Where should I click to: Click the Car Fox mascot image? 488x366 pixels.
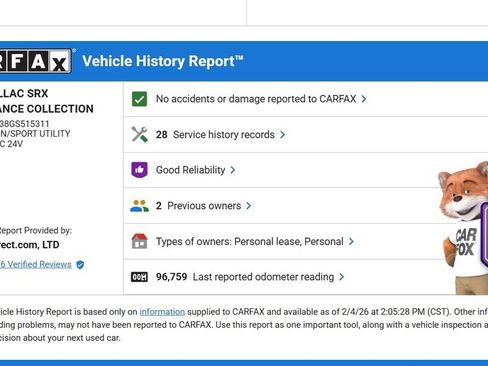tap(463, 228)
